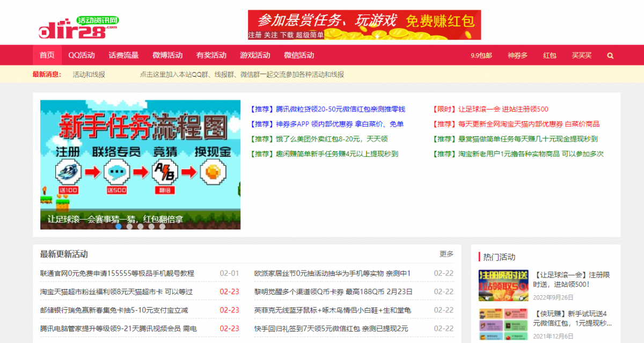Visit the 9.9包邮 nav link
644x343 pixels.
coord(481,55)
